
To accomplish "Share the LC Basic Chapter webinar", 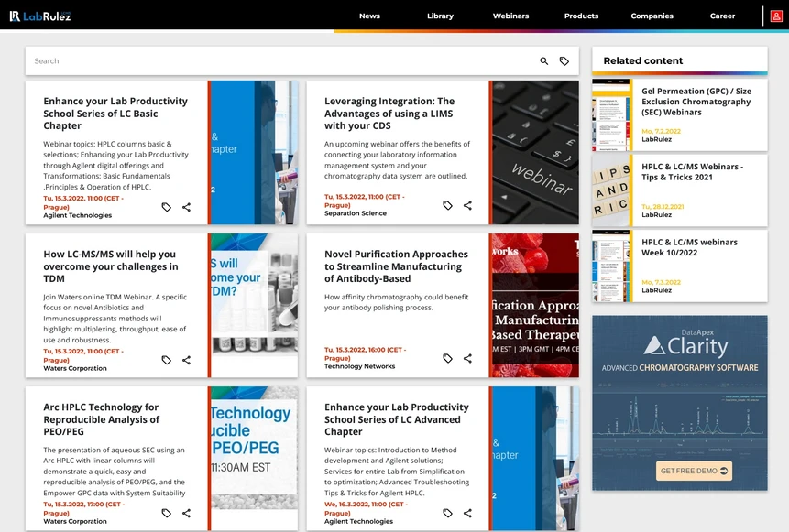I will pyautogui.click(x=186, y=207).
